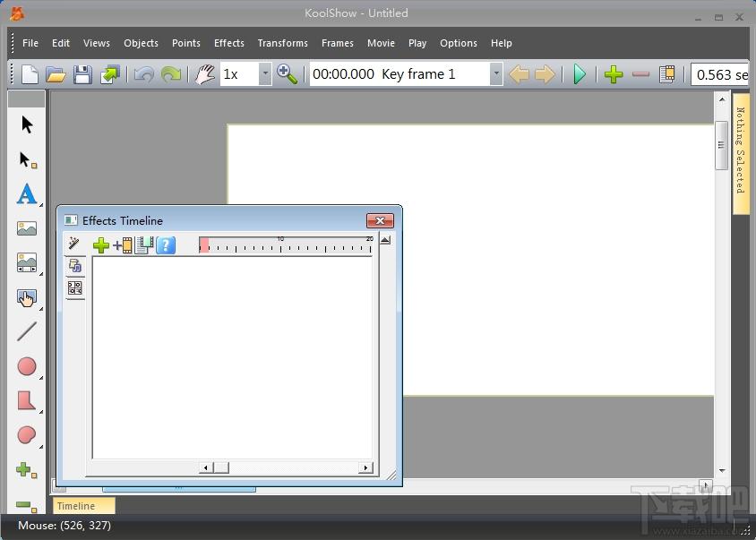756x540 pixels.
Task: Click canvas vertical scrollbar down arrow
Action: coord(722,470)
